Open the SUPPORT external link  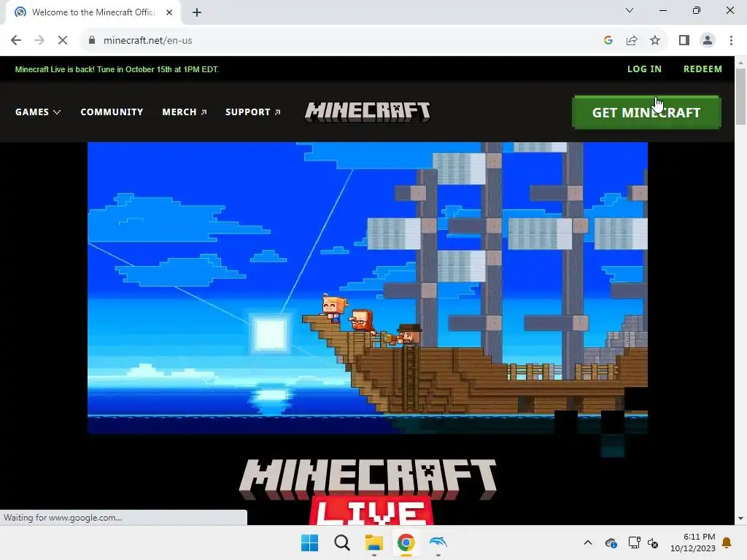tap(252, 112)
